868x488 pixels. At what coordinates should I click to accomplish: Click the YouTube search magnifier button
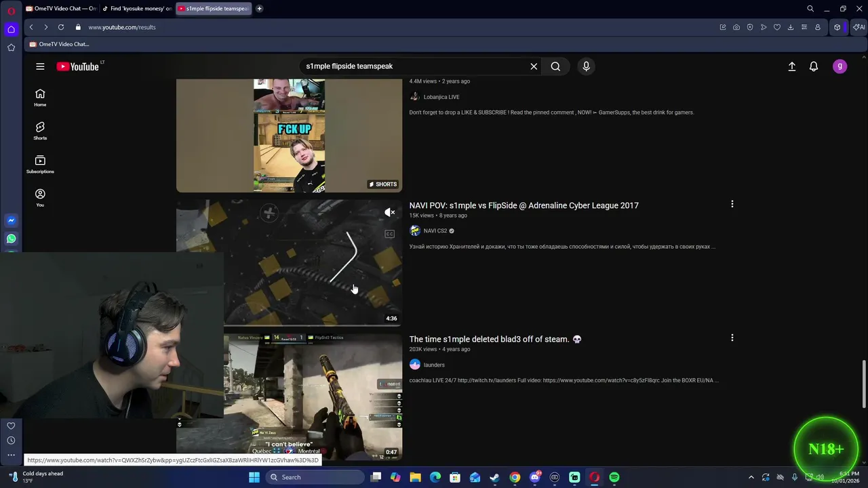[555, 66]
